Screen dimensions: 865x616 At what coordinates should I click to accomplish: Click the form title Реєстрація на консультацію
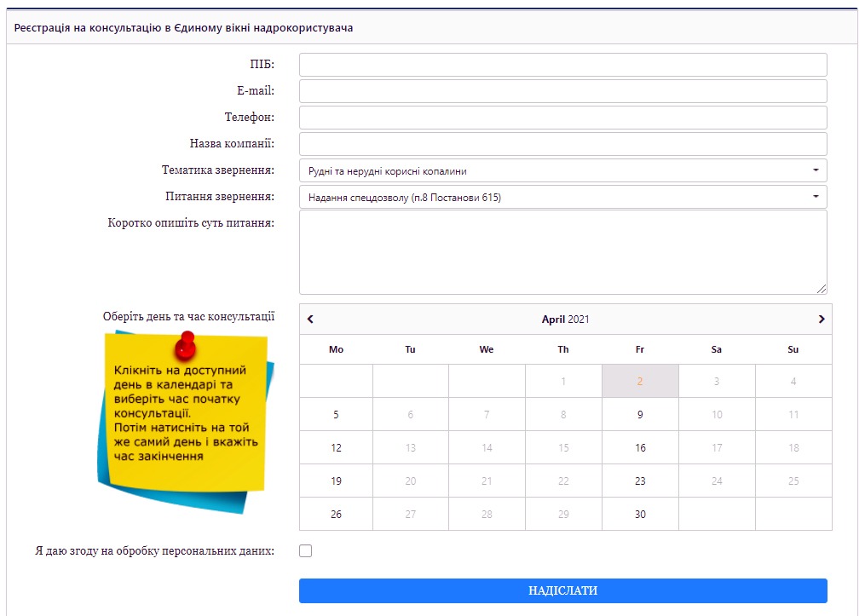[x=183, y=27]
